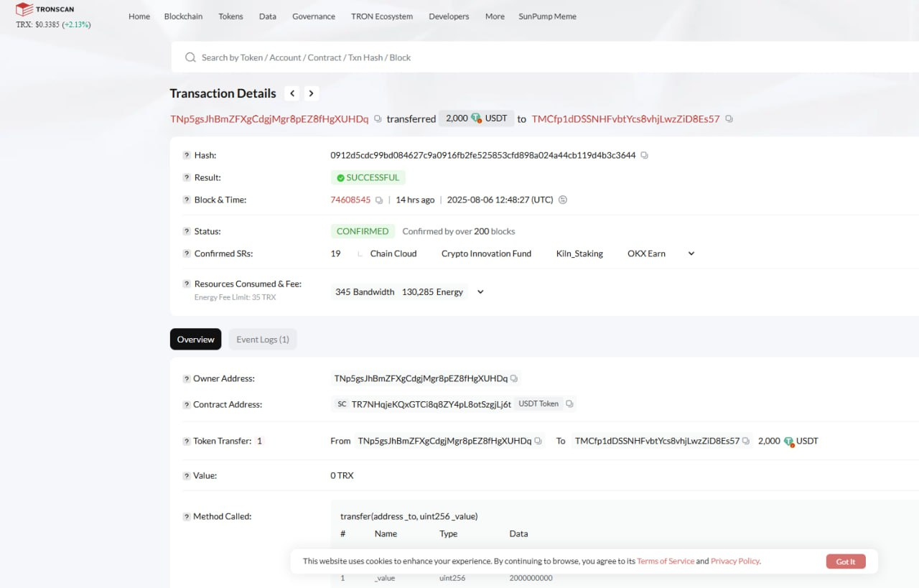919x588 pixels.
Task: Click the Hash help question mark icon
Action: (187, 155)
